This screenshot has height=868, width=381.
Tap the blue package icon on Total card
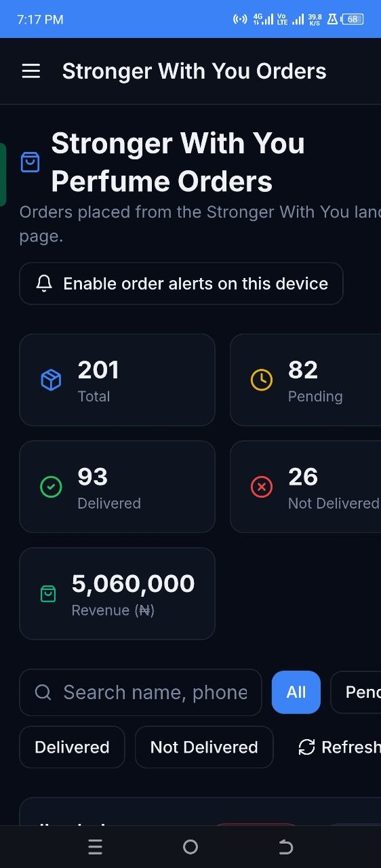pos(51,380)
